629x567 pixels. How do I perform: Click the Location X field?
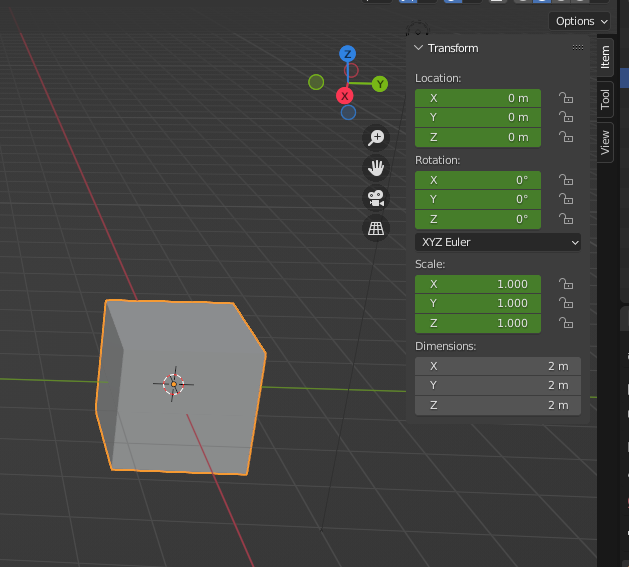[x=478, y=98]
